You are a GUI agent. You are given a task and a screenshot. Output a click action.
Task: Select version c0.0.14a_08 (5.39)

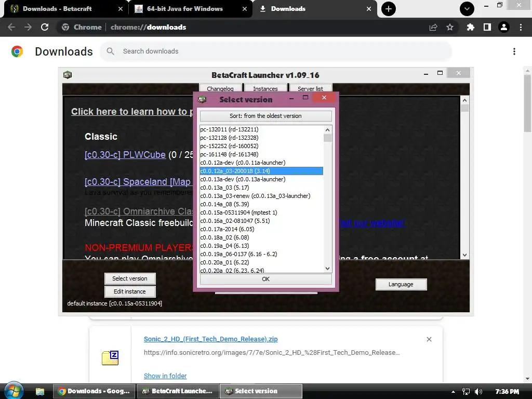261,204
